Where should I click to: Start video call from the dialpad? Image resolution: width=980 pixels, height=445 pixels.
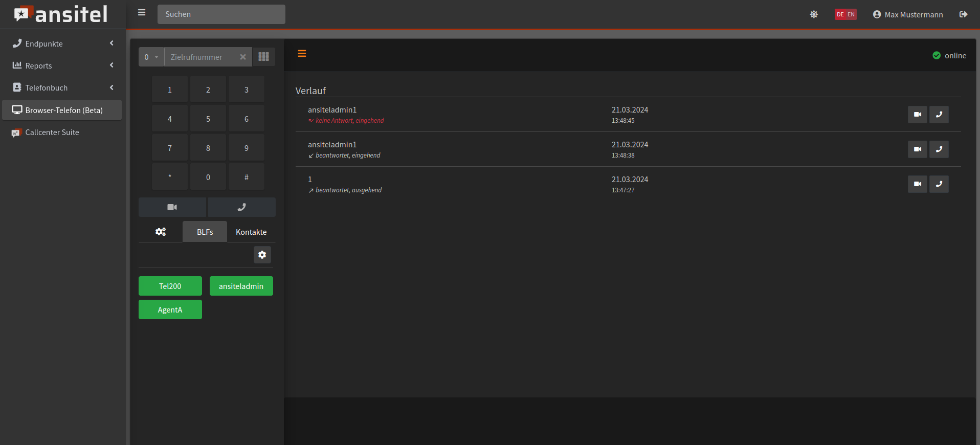tap(172, 207)
